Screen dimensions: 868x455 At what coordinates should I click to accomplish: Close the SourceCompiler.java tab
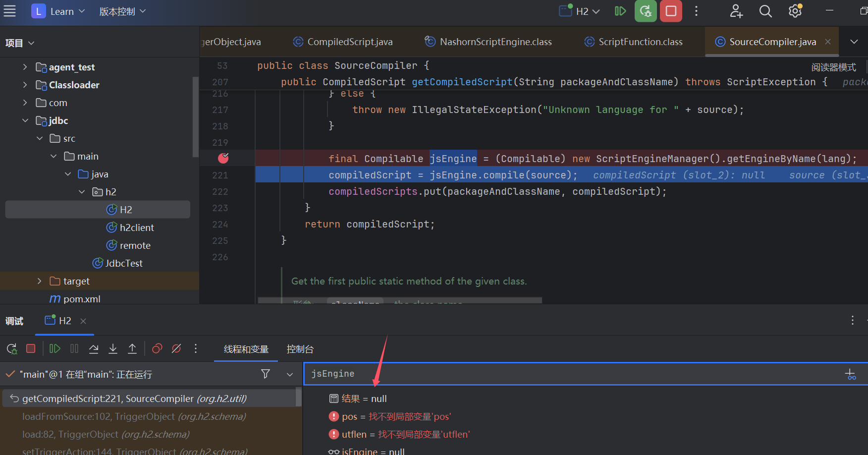(828, 42)
